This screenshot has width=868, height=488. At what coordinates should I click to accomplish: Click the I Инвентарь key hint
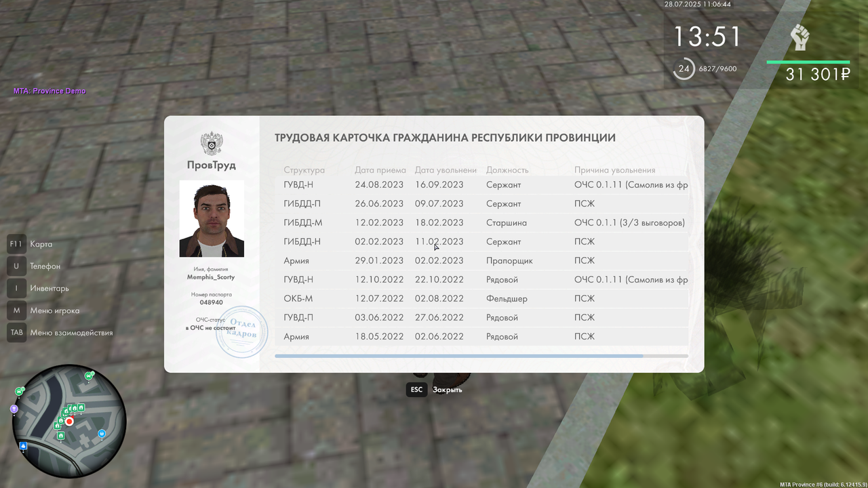(x=38, y=289)
